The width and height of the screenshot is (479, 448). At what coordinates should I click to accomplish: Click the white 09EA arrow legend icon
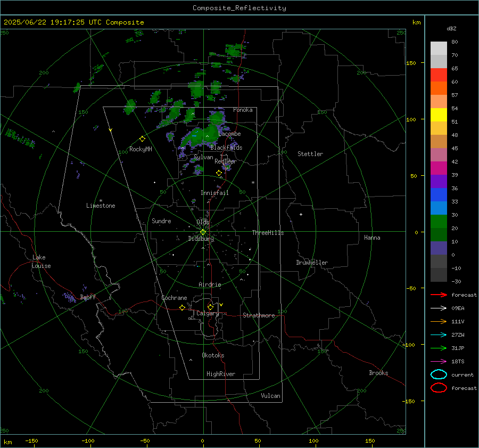click(439, 308)
